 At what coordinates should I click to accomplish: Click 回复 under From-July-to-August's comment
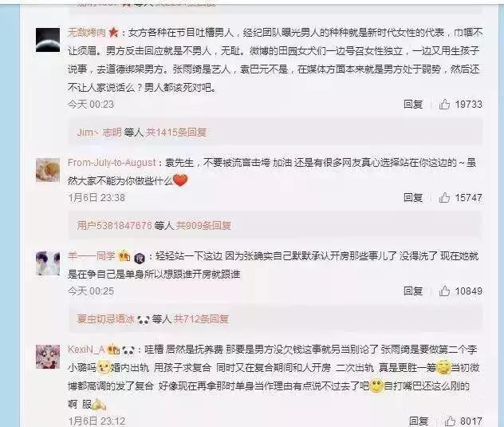pyautogui.click(x=413, y=198)
